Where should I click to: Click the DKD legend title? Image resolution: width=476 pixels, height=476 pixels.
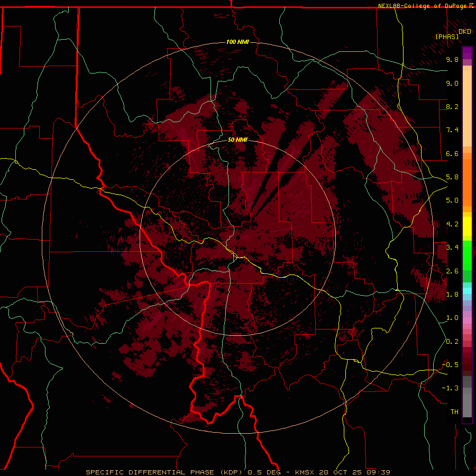click(465, 32)
